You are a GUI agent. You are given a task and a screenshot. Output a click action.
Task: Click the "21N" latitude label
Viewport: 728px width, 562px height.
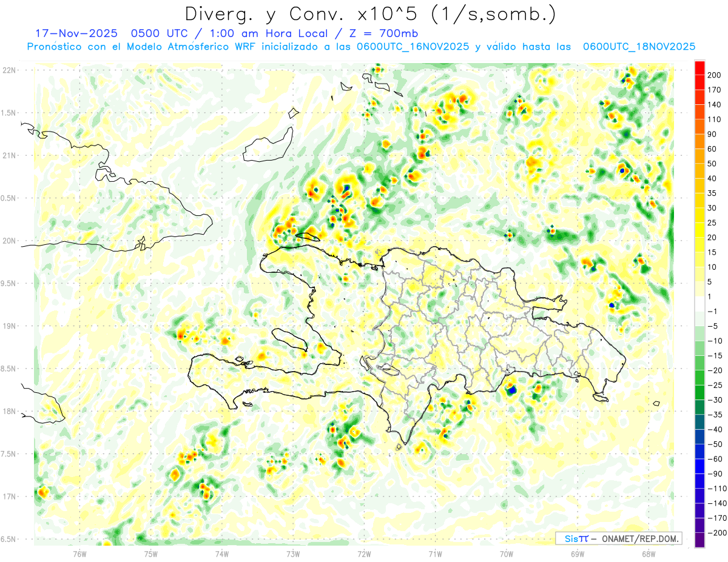(8, 155)
